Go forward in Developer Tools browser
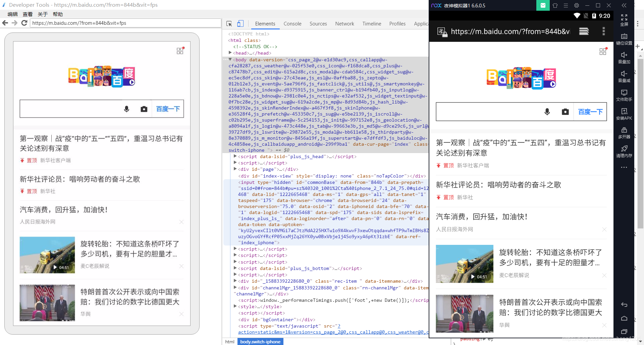The width and height of the screenshot is (644, 345). point(14,23)
